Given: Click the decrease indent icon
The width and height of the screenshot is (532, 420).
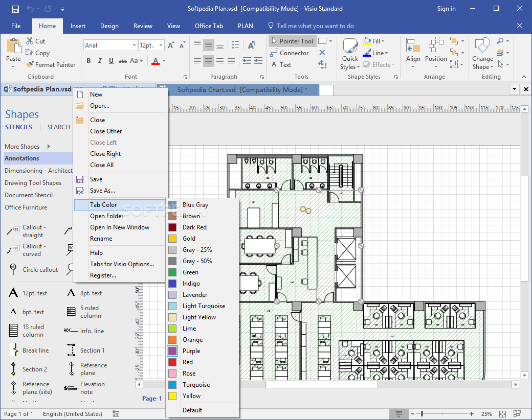Looking at the screenshot, I should click(247, 61).
